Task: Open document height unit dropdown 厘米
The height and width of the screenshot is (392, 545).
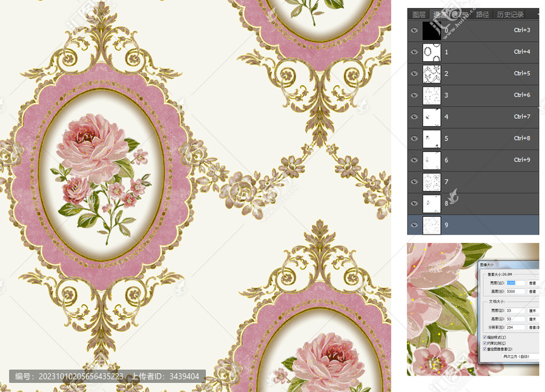Action: (x=533, y=319)
